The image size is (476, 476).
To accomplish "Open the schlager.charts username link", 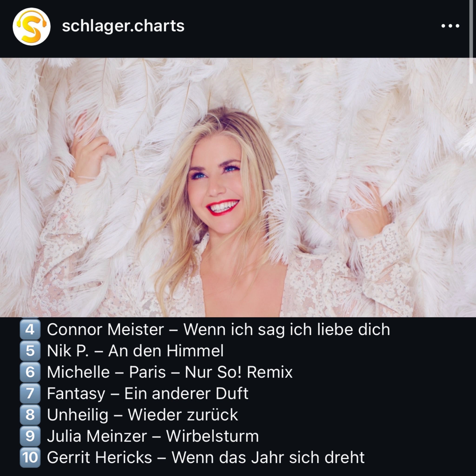I will pyautogui.click(x=123, y=26).
